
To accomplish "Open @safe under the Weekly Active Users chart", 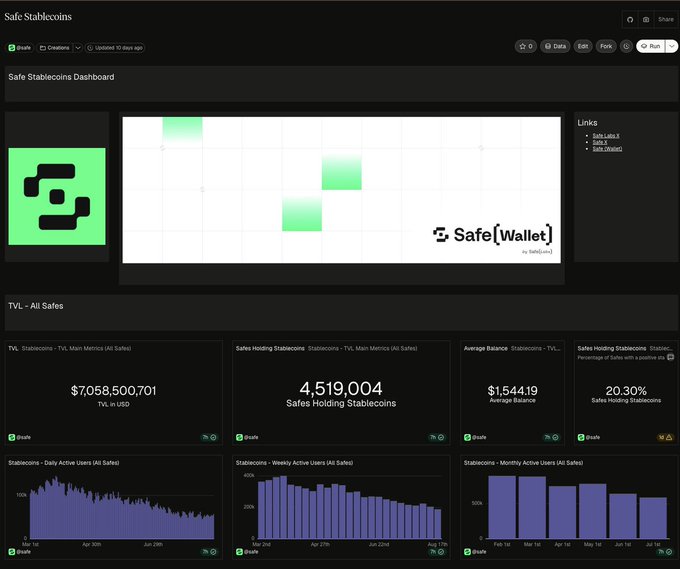I will tap(247, 552).
